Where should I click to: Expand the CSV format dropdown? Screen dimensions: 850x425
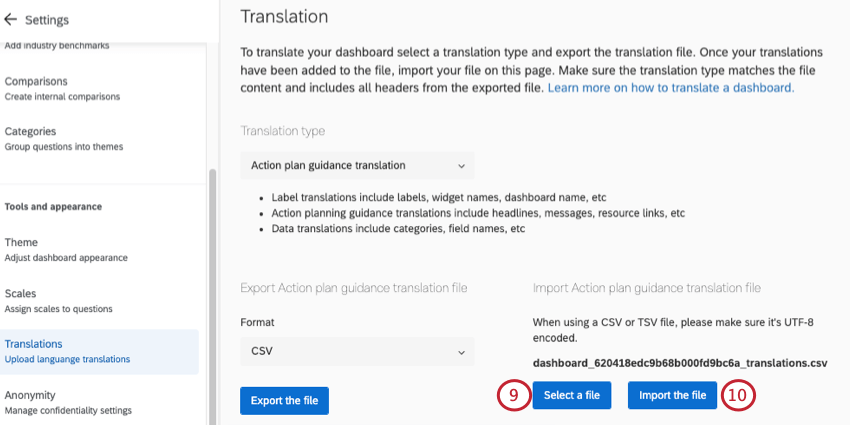click(357, 352)
